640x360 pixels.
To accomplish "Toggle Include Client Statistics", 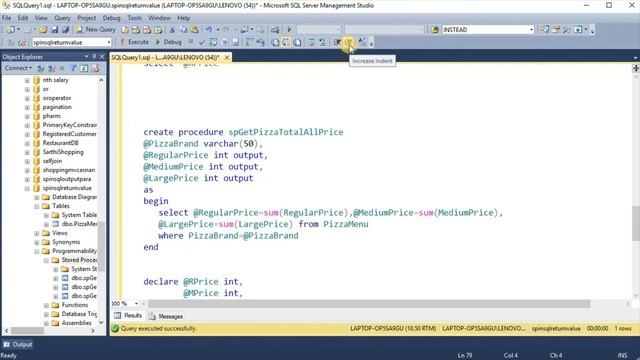I will tap(260, 42).
